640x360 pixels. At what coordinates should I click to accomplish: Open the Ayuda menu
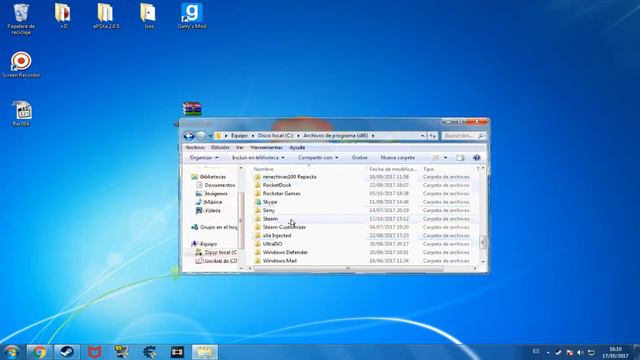pos(297,147)
